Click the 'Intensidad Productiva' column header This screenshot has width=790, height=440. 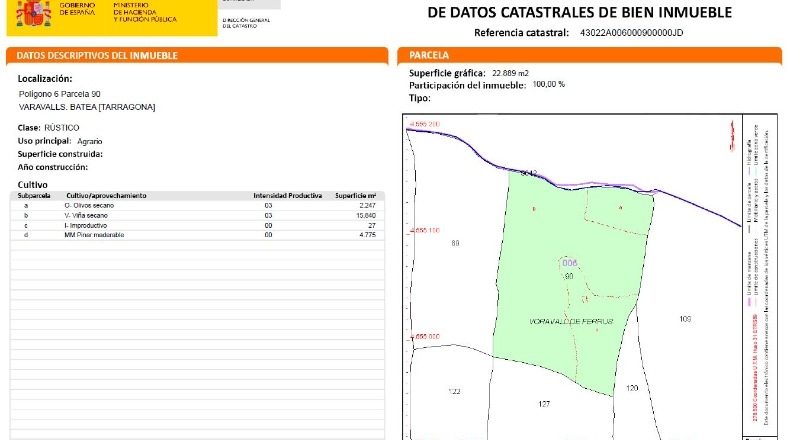(x=287, y=196)
